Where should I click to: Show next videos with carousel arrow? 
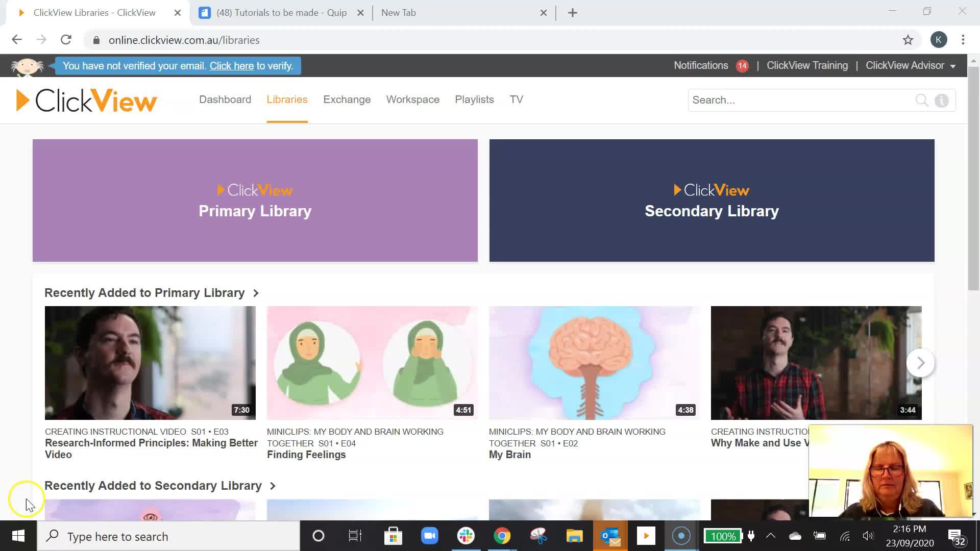(920, 363)
